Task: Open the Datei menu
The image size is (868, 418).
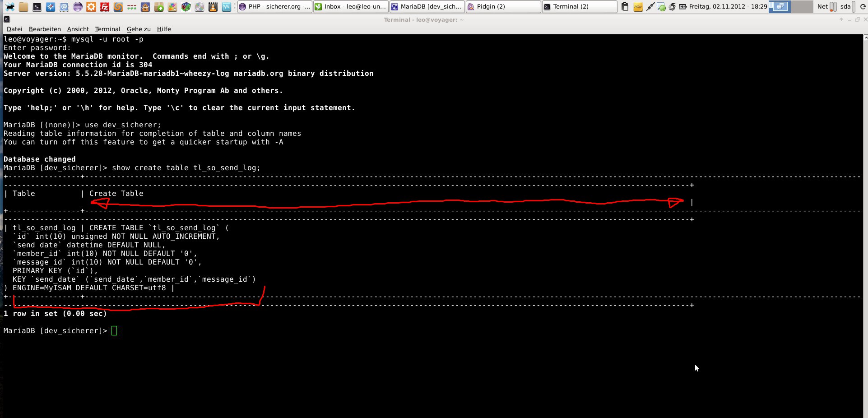Action: pos(14,29)
